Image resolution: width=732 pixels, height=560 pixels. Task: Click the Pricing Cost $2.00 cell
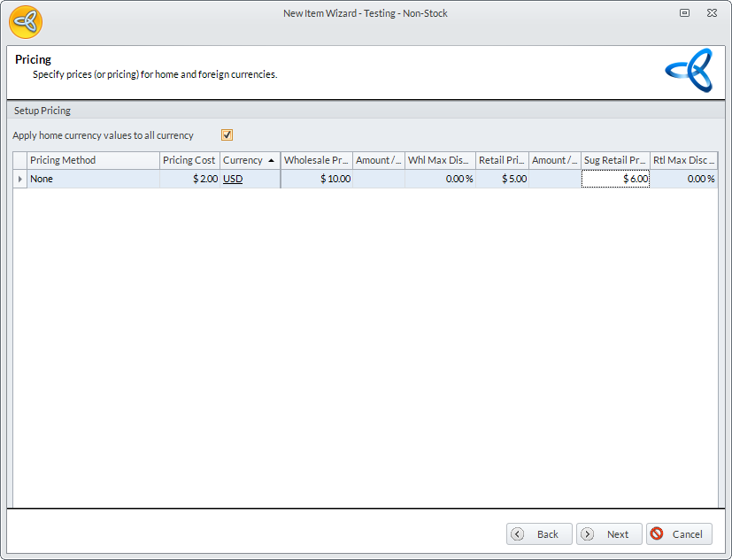coord(189,179)
